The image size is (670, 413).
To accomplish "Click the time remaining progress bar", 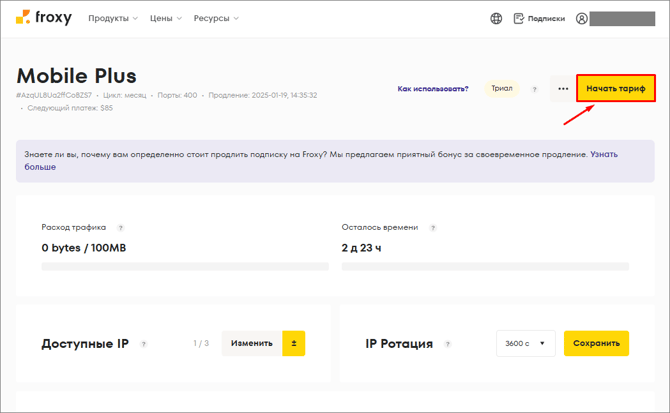I will [485, 267].
